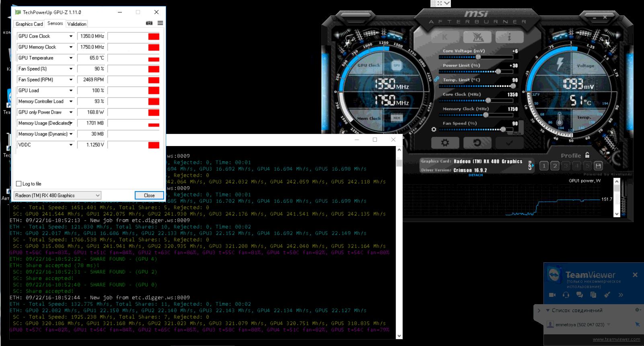Switch to the Sensors tab

pyautogui.click(x=55, y=23)
